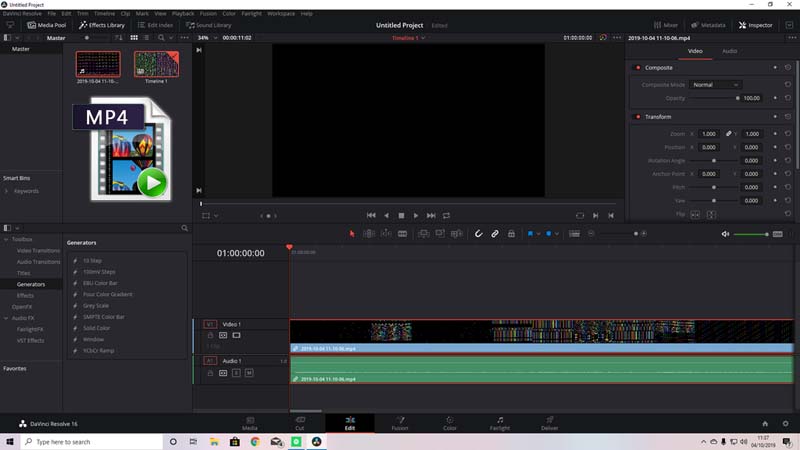Select the Blade Edit Mode tool
Image resolution: width=800 pixels, height=450 pixels.
403,234
